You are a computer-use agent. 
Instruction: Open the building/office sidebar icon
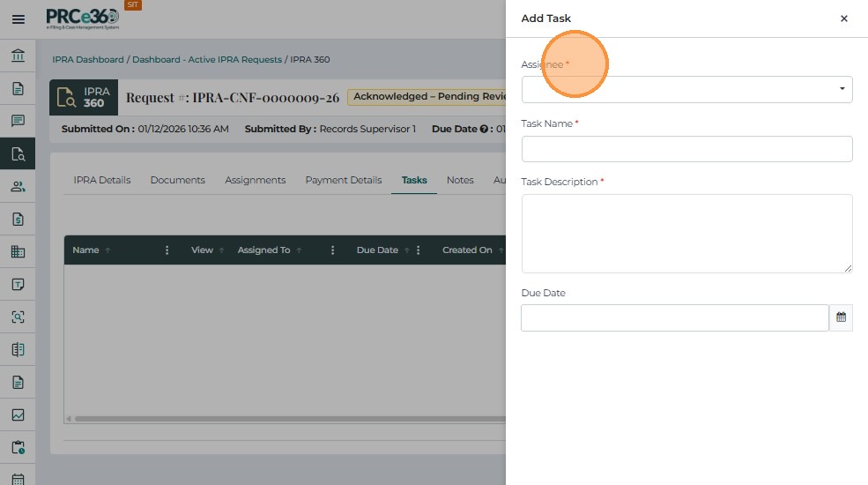[x=18, y=252]
